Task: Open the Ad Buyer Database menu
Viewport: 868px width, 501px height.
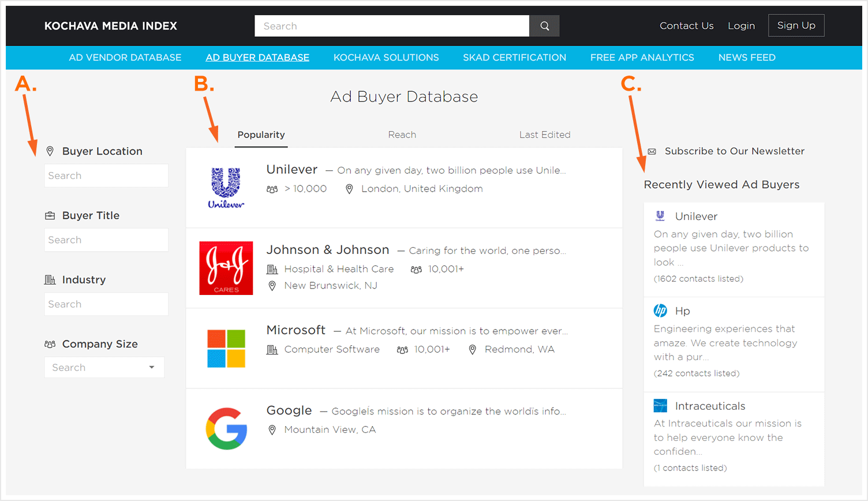Action: [257, 58]
